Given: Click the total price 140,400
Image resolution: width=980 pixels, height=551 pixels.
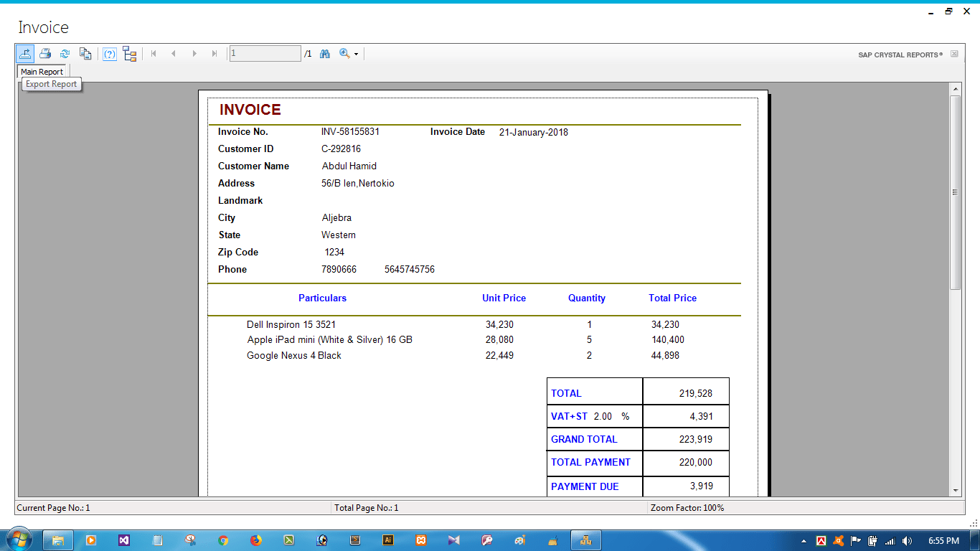Looking at the screenshot, I should point(668,340).
